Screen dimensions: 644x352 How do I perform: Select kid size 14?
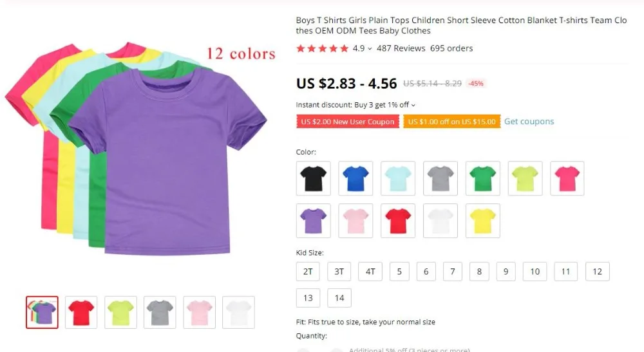tap(339, 298)
